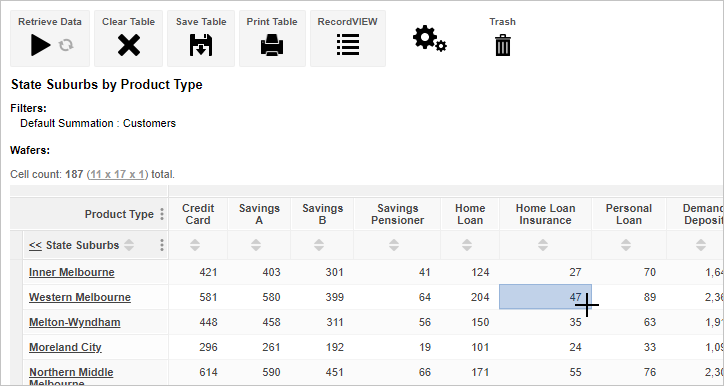724x386 pixels.
Task: Select Melton-Wyndham Credit Card value 448
Action: [208, 322]
